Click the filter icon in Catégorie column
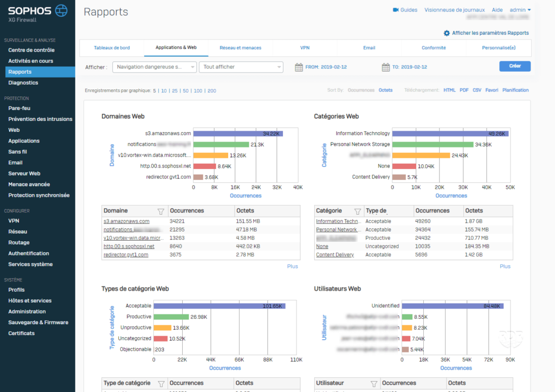 pos(357,211)
